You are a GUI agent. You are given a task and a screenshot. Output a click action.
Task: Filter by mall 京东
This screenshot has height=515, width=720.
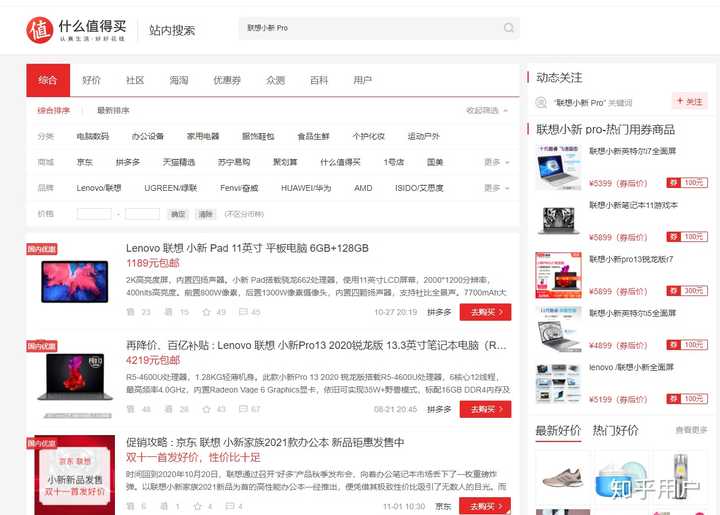point(84,162)
